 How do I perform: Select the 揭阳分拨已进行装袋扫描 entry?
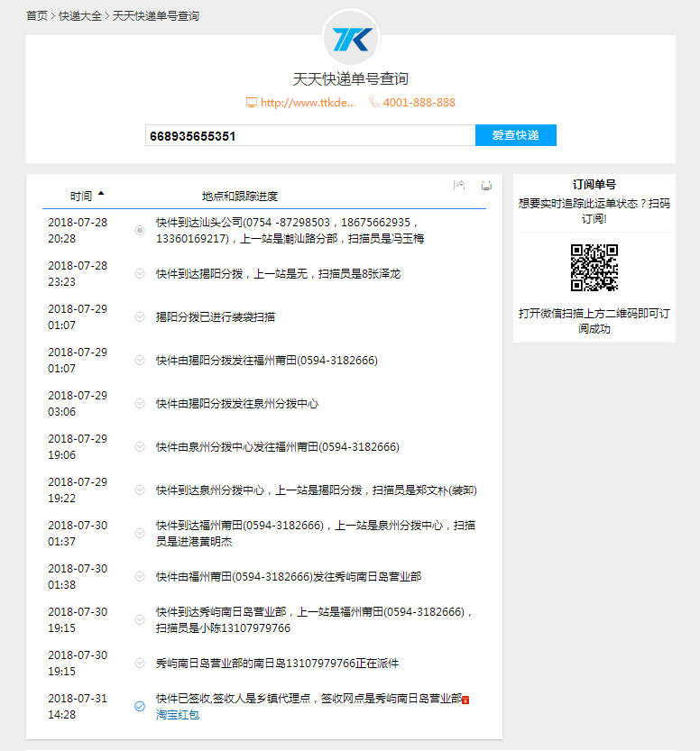215,316
